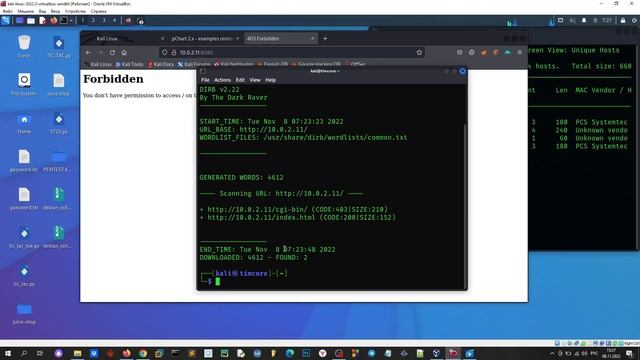The width and height of the screenshot is (640, 360).
Task: Switch to workspace 1 in the Kali panel
Action: click(x=83, y=20)
